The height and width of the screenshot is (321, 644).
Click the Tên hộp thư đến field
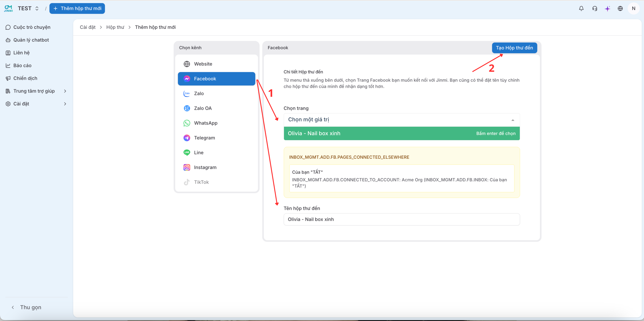click(x=402, y=219)
